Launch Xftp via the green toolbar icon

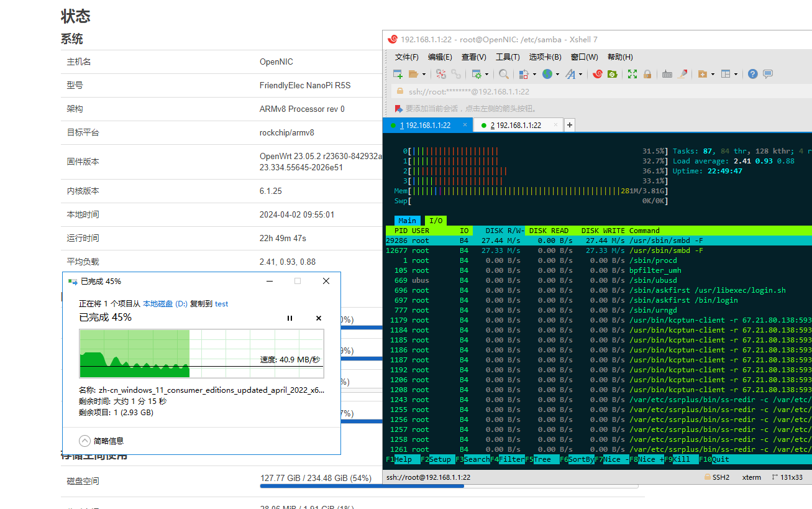612,74
